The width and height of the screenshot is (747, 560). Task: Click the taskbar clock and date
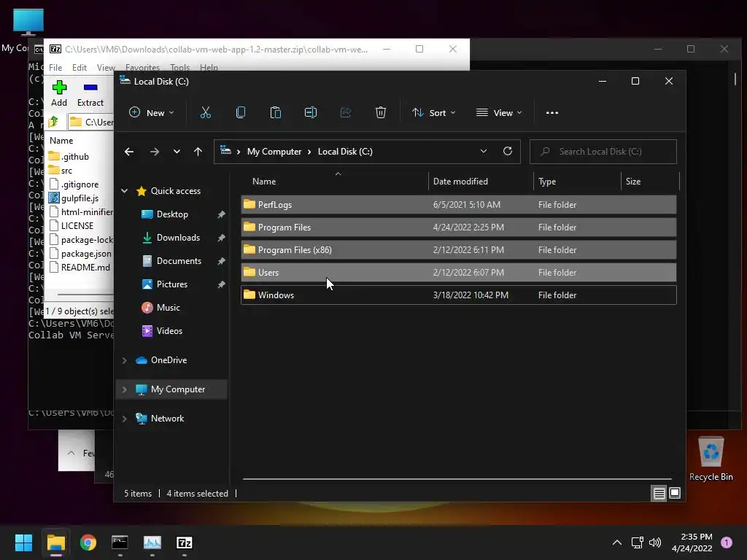tap(692, 542)
